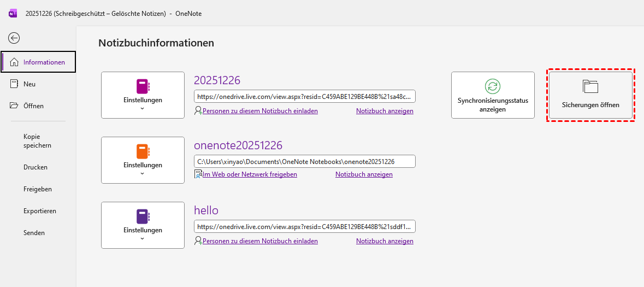Click the back arrow icon

14,38
